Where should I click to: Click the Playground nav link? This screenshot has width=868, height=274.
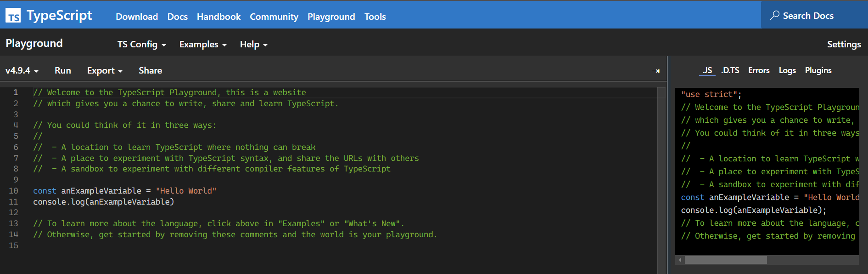(331, 17)
